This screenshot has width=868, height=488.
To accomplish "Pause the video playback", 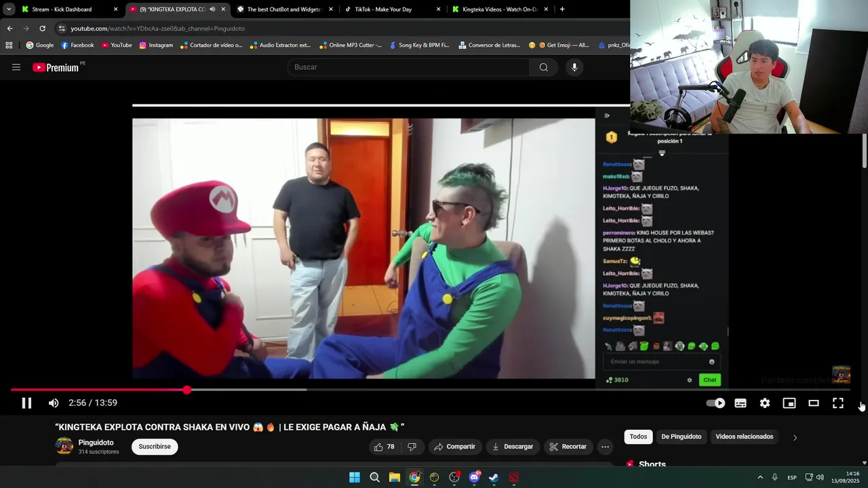I will click(x=26, y=403).
